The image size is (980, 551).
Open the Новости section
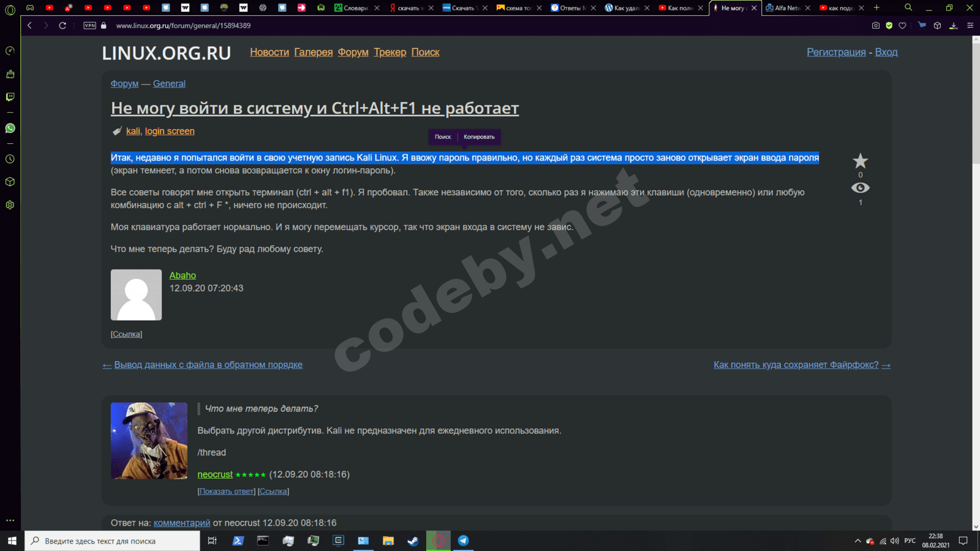pos(269,52)
